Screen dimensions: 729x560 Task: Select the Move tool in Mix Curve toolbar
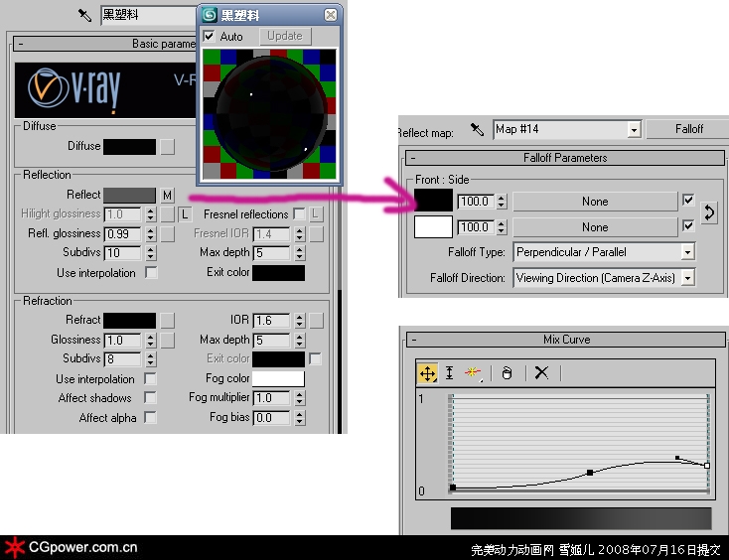click(x=427, y=373)
